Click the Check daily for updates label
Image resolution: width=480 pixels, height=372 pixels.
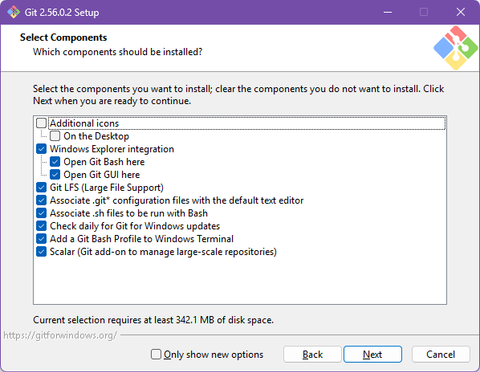point(135,226)
